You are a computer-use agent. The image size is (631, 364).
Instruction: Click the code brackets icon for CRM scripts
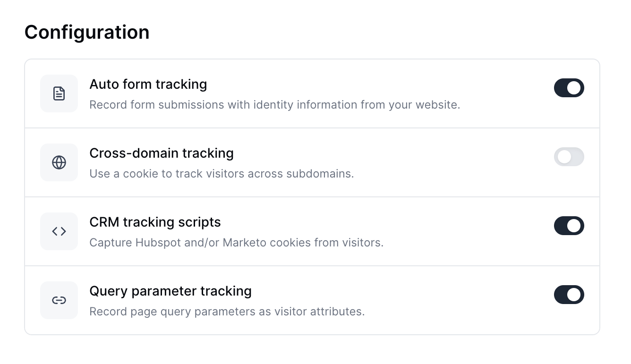pyautogui.click(x=59, y=231)
